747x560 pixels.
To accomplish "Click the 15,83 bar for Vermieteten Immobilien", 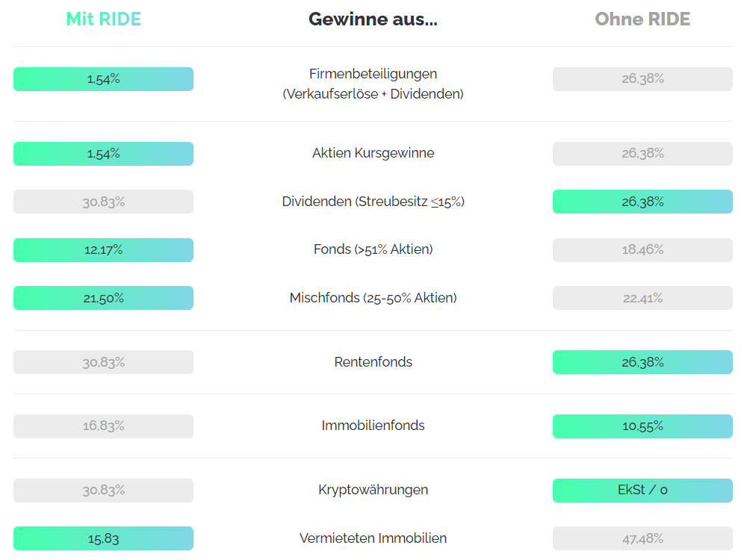I will (103, 538).
